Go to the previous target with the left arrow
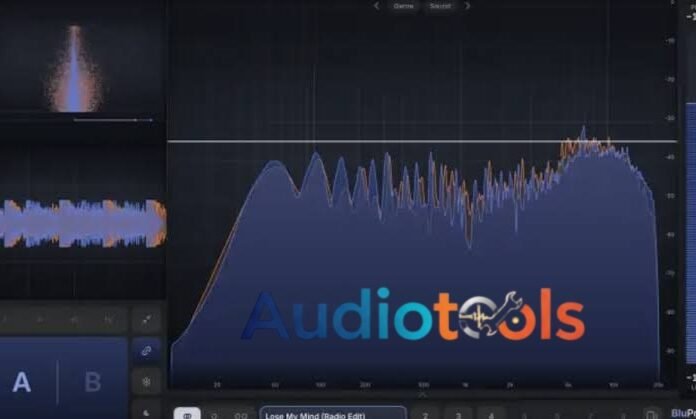696x419 pixels. pos(377,6)
